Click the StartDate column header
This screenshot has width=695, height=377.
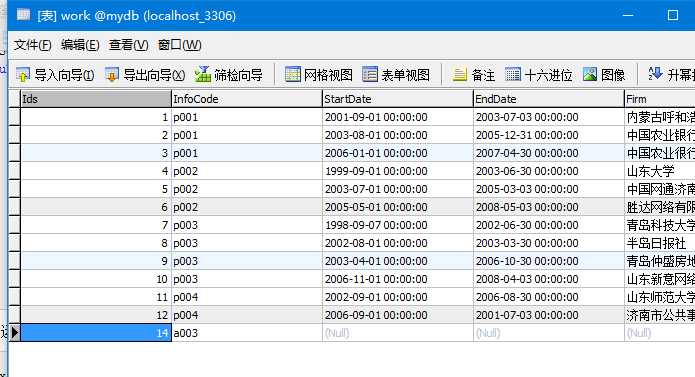(398, 99)
